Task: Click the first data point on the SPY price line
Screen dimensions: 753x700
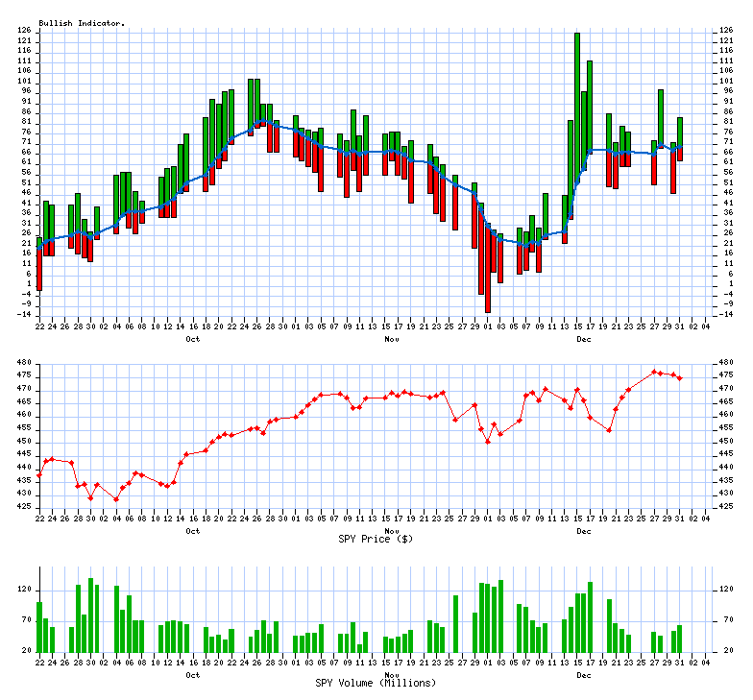Action: 39,474
